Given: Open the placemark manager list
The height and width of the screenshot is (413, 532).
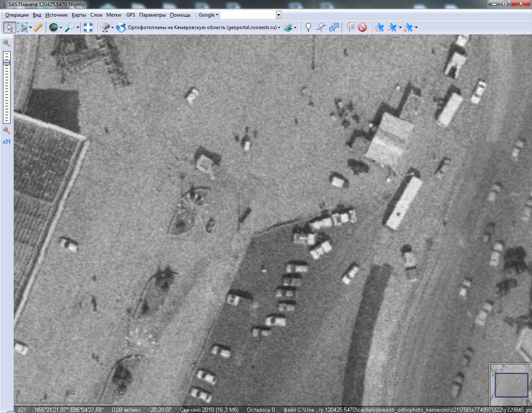Looking at the screenshot, I should [350, 27].
